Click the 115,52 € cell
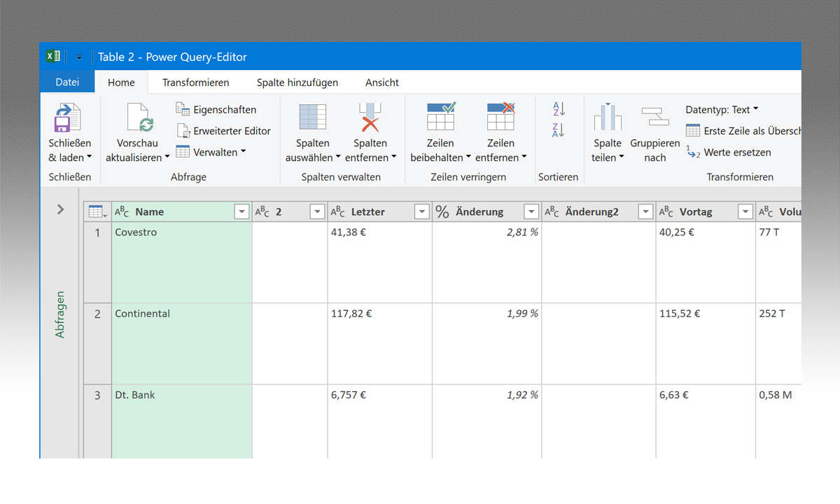Image resolution: width=840 pixels, height=504 pixels. click(706, 344)
